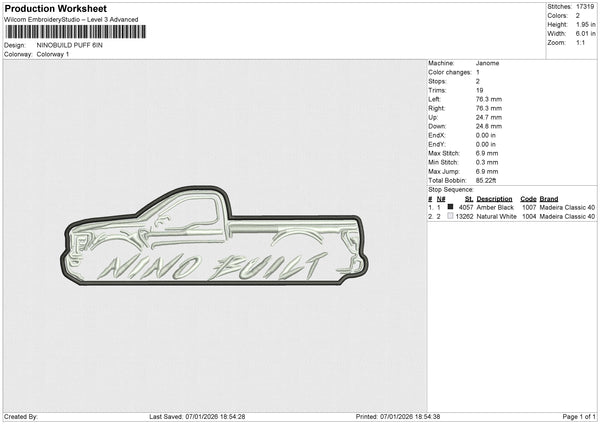Click the Width value '6.01 in'
600x424 pixels.
pos(586,34)
